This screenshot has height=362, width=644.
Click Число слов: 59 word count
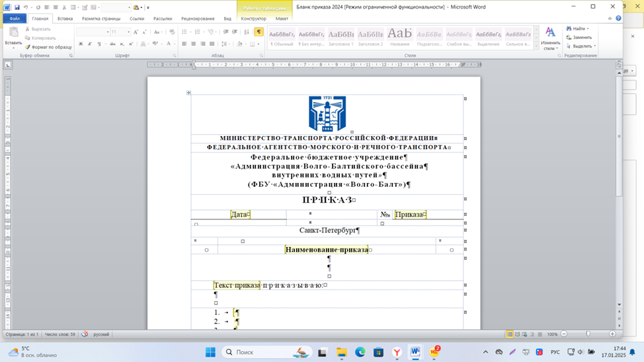coord(60,334)
